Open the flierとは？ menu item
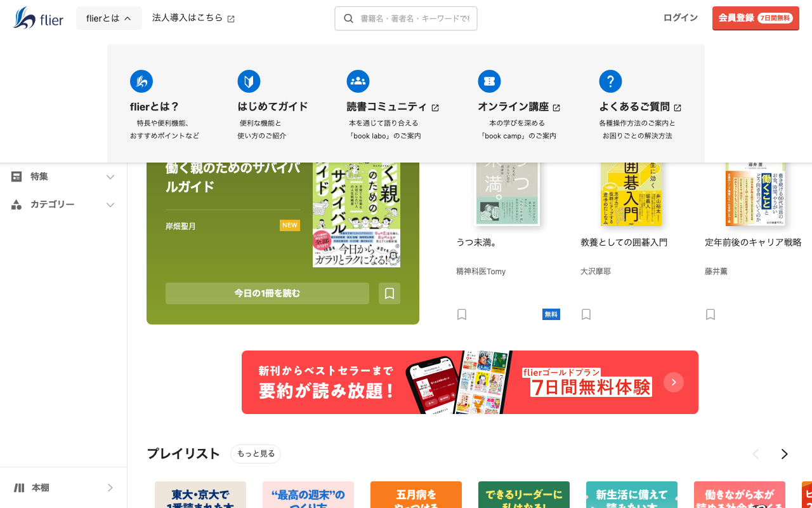Viewport: 812px width, 508px height. [164, 105]
